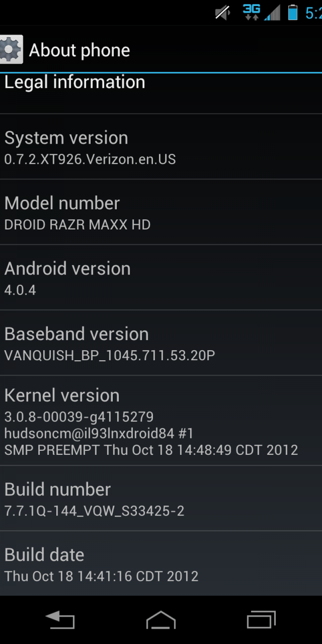Tap the Android version entry

(161, 277)
